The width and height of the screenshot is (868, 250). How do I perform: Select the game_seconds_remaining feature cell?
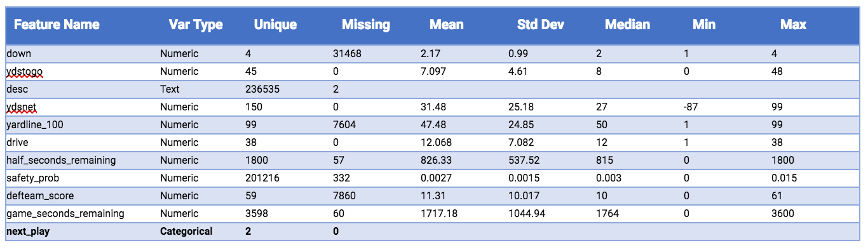click(65, 214)
